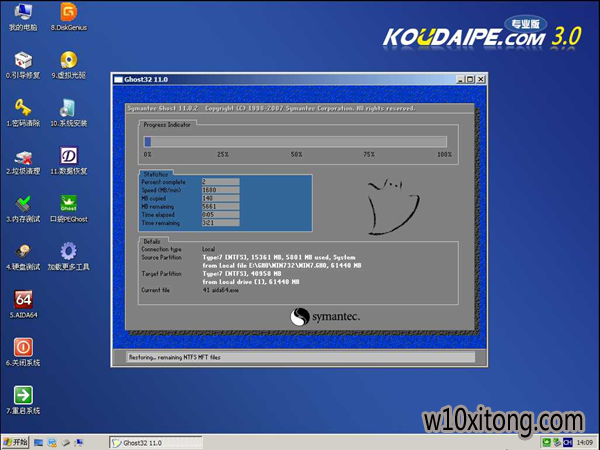
Task: Select the 2.垃圾清理 junk cleanup icon
Action: coord(23,161)
